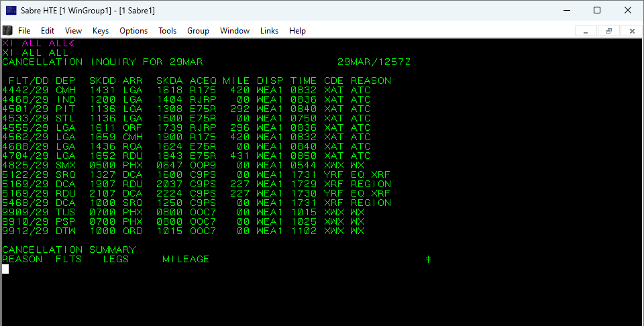Click the Sabre HTE title bar icon
Image resolution: width=644 pixels, height=326 pixels.
[11, 10]
